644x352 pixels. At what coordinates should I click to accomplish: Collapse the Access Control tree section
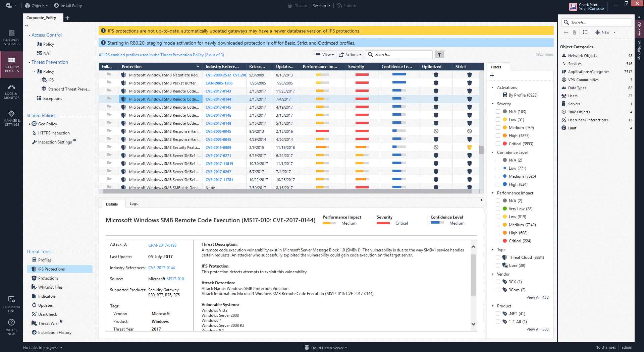[29, 35]
